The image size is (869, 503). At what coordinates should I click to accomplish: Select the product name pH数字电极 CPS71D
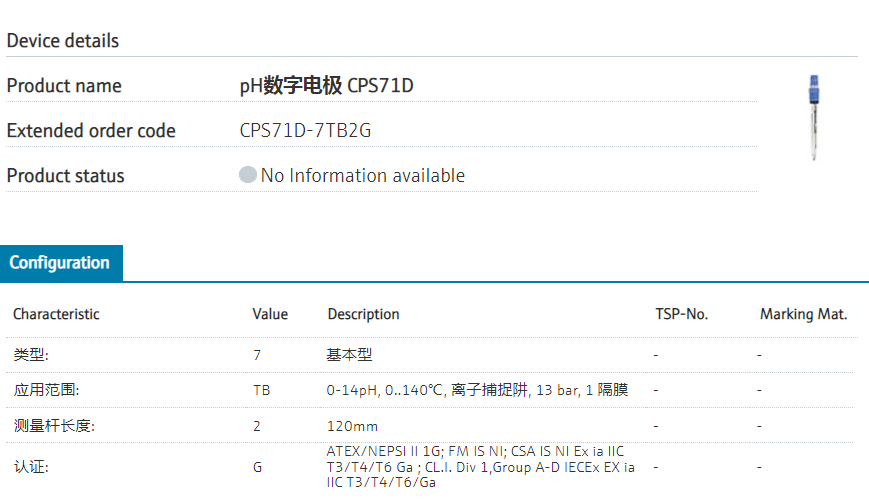tap(326, 86)
